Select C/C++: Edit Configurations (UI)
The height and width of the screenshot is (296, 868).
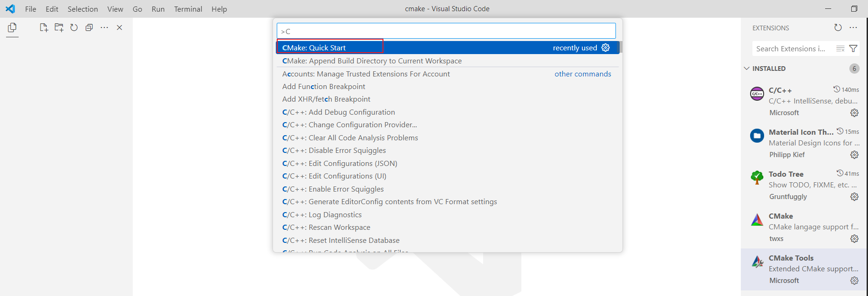[x=448, y=176]
